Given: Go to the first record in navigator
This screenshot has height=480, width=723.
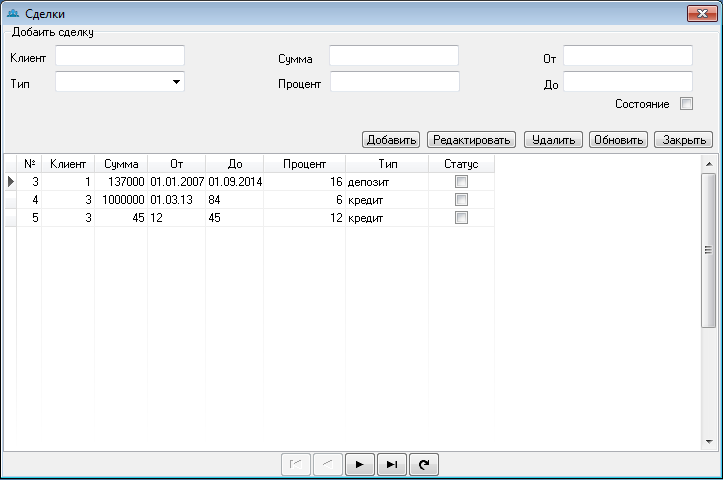Looking at the screenshot, I should pyautogui.click(x=296, y=464).
